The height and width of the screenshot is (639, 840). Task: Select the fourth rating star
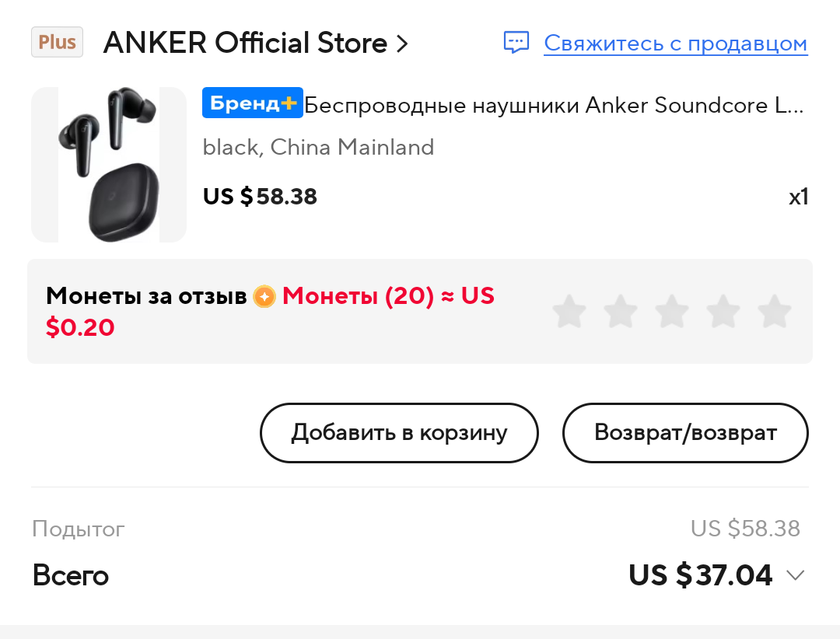pyautogui.click(x=723, y=312)
